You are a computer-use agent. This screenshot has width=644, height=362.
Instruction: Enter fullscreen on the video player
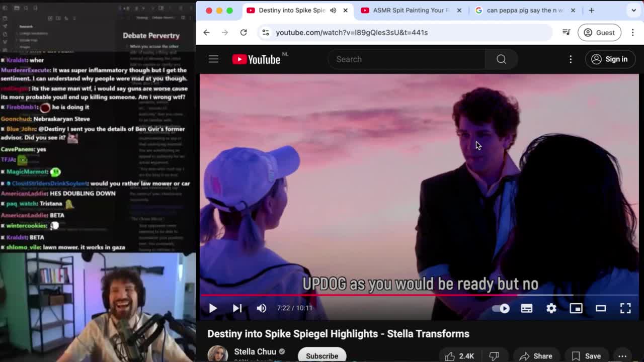click(x=625, y=308)
